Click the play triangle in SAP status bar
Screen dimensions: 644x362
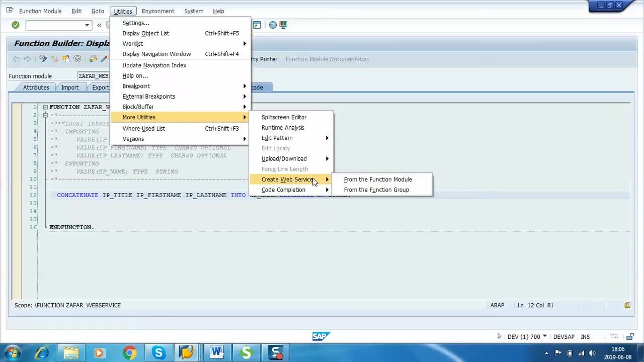pos(499,336)
